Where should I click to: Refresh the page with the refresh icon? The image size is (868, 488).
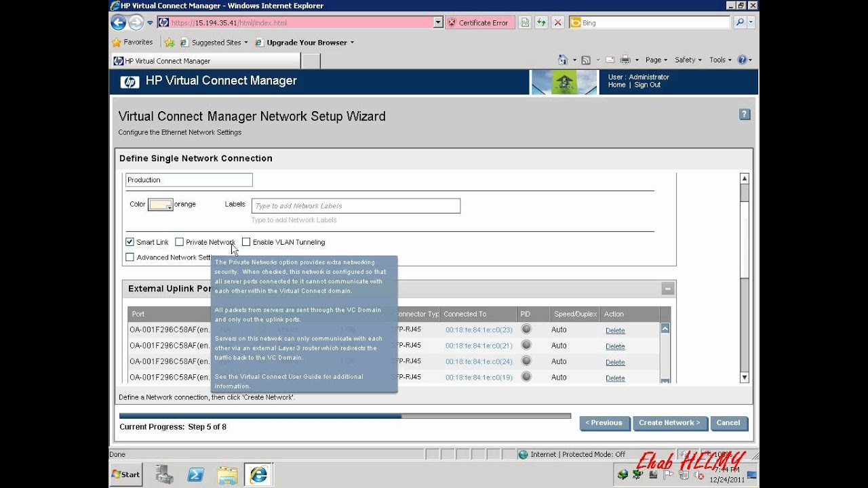tap(541, 22)
